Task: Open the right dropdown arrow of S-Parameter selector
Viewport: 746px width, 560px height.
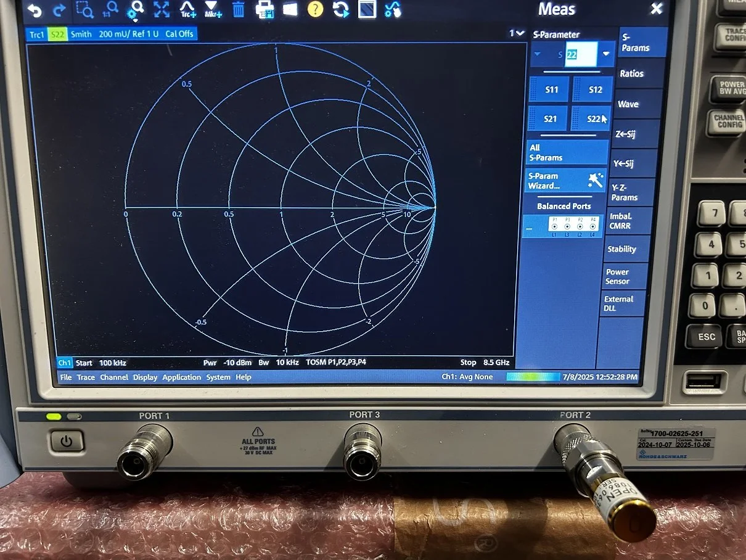Action: click(606, 54)
